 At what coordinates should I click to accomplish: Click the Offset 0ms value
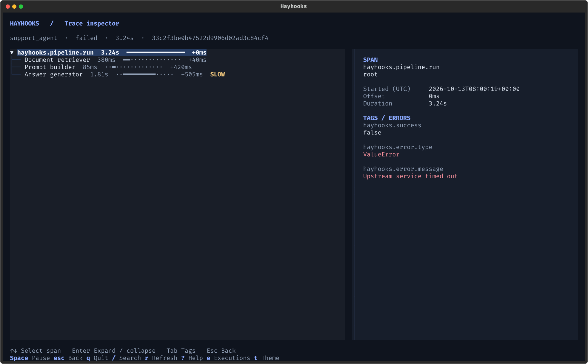coord(434,96)
